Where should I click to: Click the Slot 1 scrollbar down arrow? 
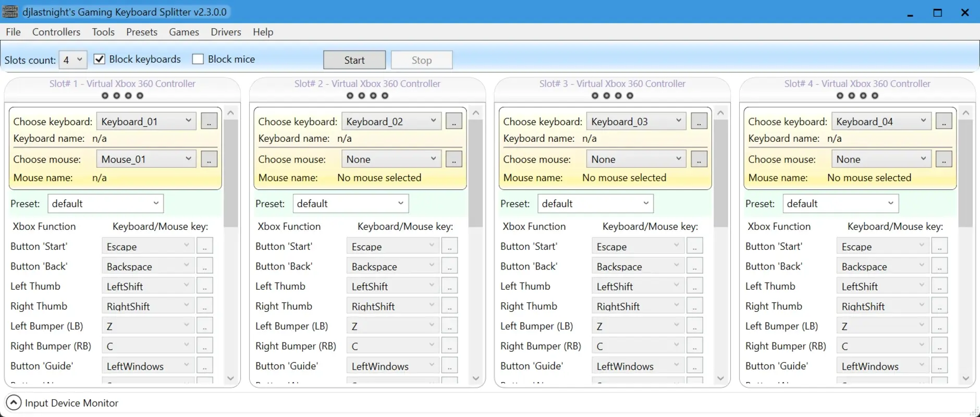[x=231, y=378]
